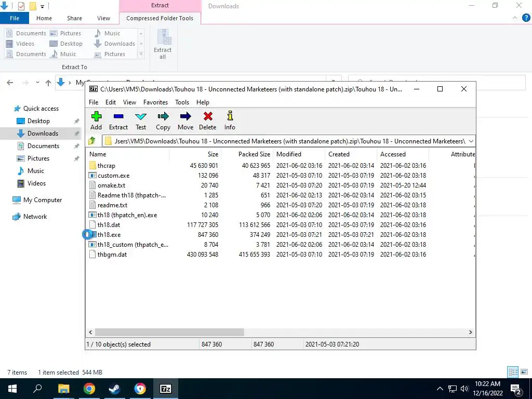
Task: Open the 7-Zip View menu
Action: point(129,102)
